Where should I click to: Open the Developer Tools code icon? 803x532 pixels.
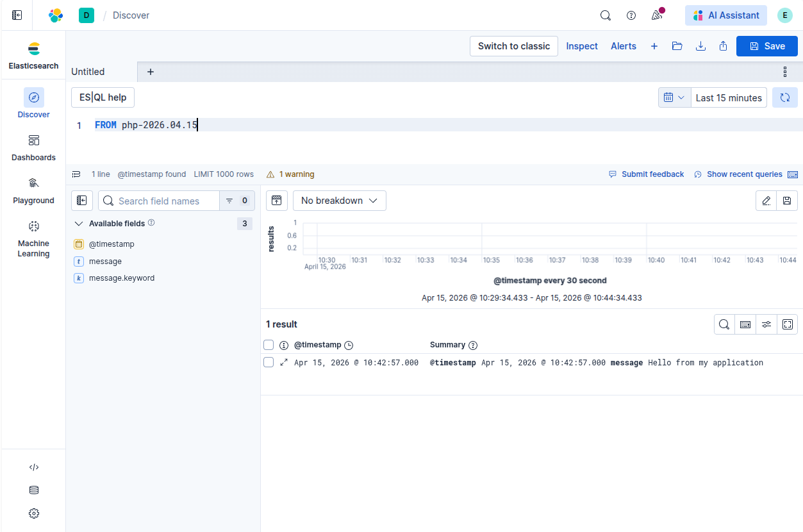(x=34, y=467)
